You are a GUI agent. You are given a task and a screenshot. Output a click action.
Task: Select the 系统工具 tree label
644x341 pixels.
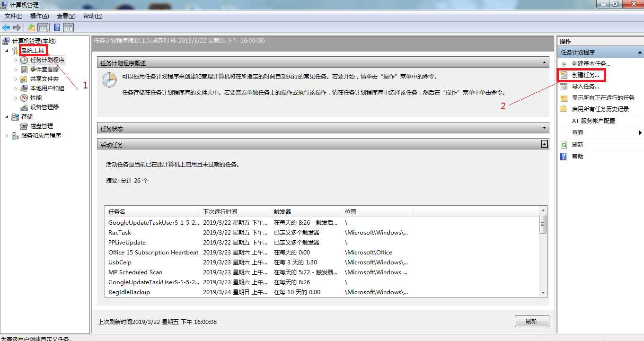click(33, 51)
